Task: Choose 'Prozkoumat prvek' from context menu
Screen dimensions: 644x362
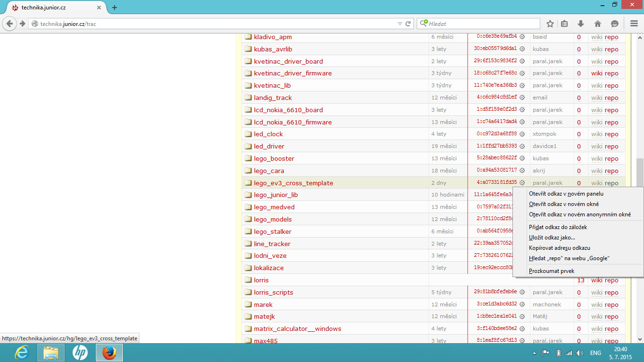Action: (551, 271)
